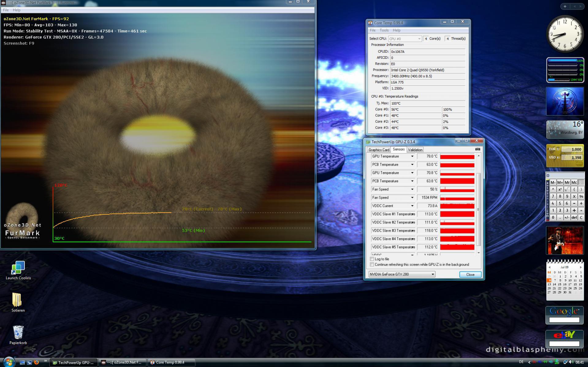
Task: Click the analog clock gadget
Action: coord(565,34)
